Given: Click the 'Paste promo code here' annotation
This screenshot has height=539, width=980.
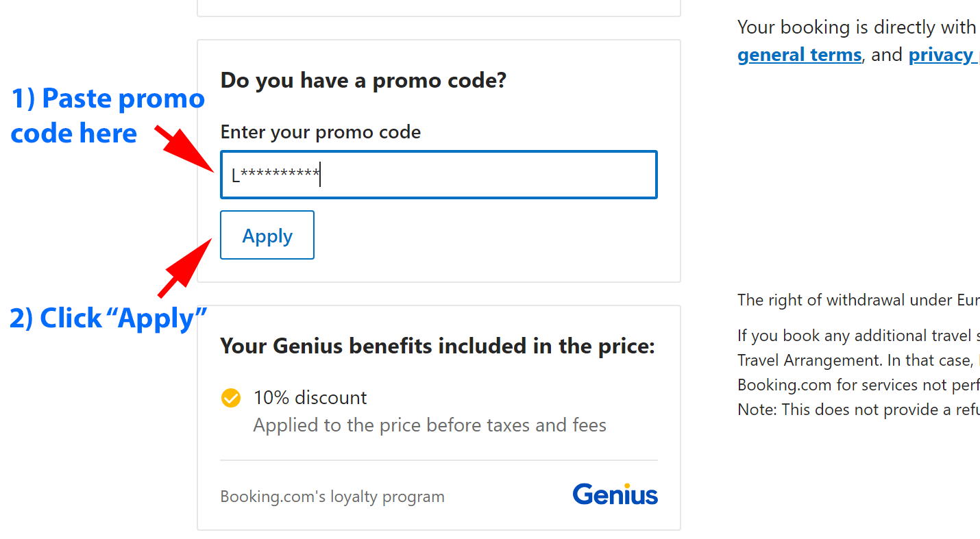Looking at the screenshot, I should [108, 115].
